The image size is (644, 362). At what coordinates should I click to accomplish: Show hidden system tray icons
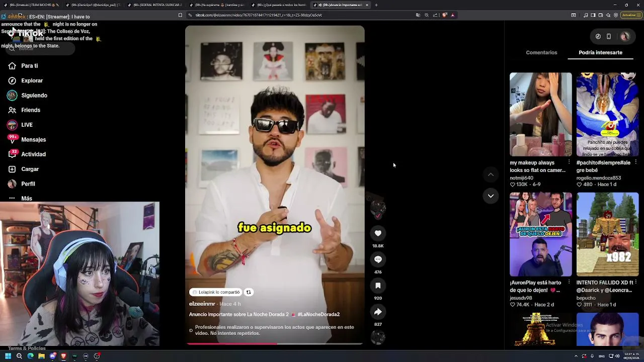(576, 356)
